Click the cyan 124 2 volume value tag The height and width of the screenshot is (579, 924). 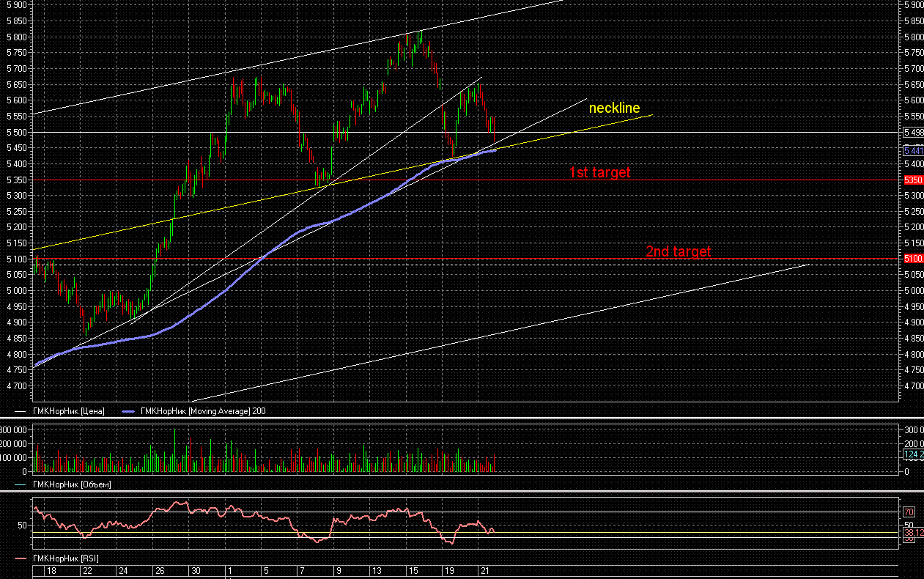(913, 454)
